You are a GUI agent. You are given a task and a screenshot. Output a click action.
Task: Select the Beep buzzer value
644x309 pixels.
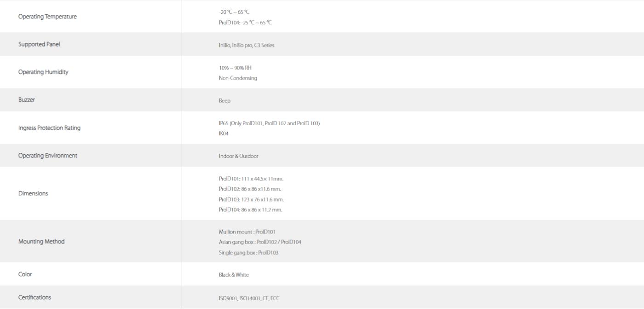click(x=224, y=101)
